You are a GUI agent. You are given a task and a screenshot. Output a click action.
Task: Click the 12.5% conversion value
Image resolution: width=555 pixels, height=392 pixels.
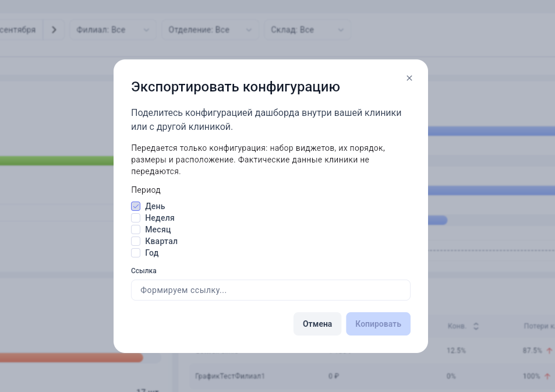pos(456,351)
